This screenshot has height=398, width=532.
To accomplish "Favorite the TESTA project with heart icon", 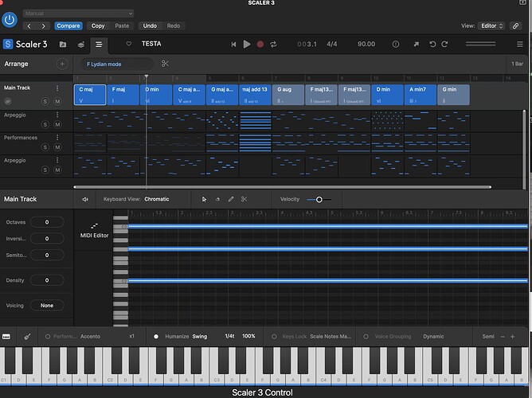I will tap(128, 44).
